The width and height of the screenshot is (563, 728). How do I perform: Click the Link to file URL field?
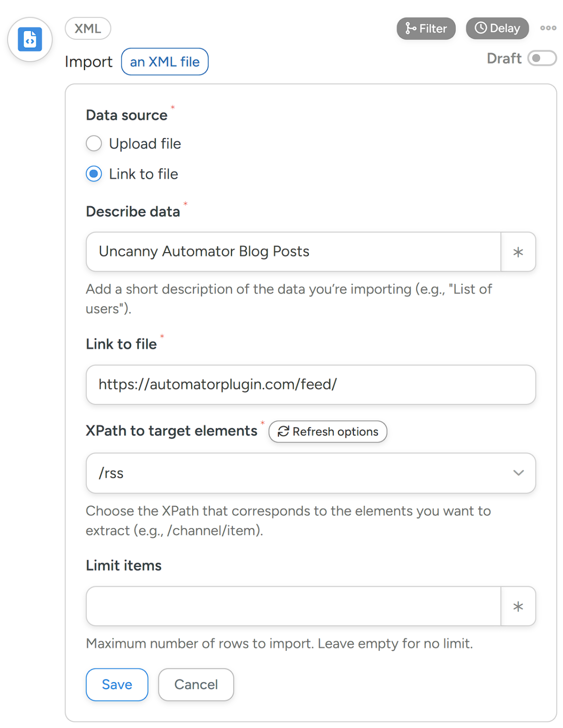click(x=311, y=385)
